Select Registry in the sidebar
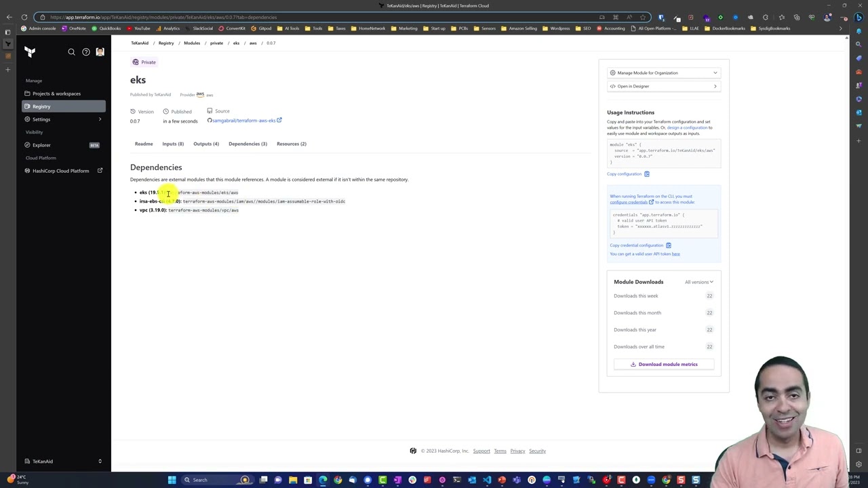 [x=64, y=106]
